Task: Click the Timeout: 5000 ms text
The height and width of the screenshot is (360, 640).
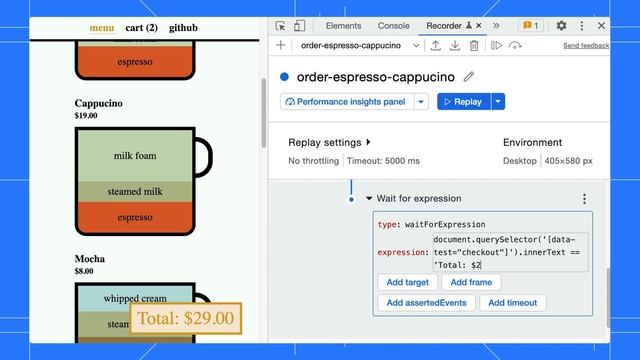Action: [383, 161]
